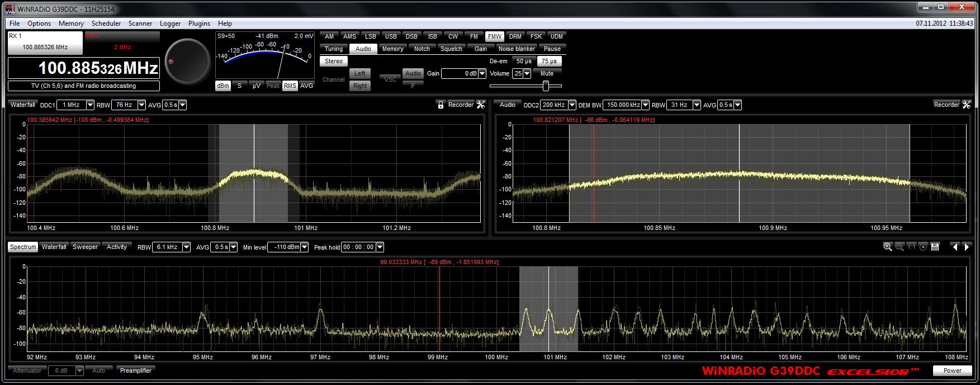Select LSB demodulation mode
Screen dimensions: 980x385
(371, 36)
